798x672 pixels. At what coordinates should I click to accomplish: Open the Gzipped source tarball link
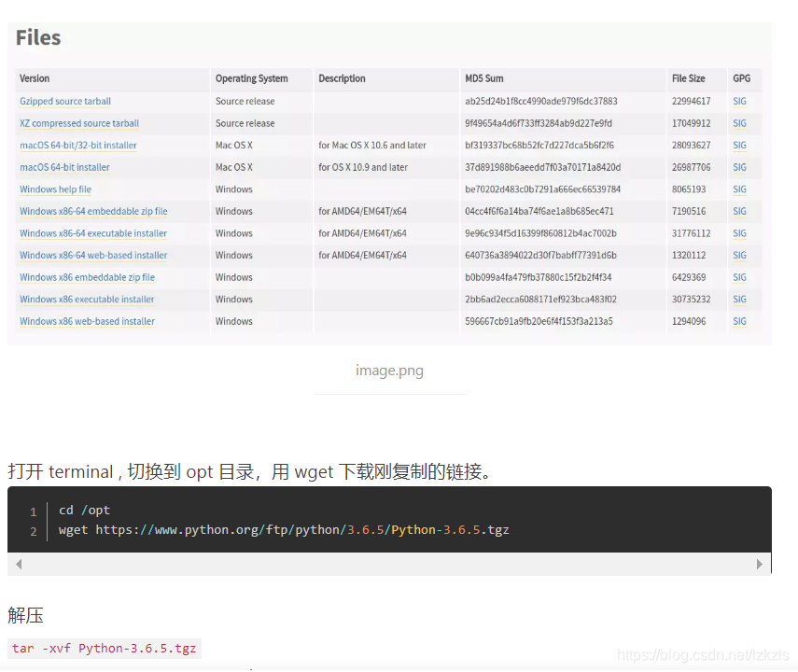[64, 101]
